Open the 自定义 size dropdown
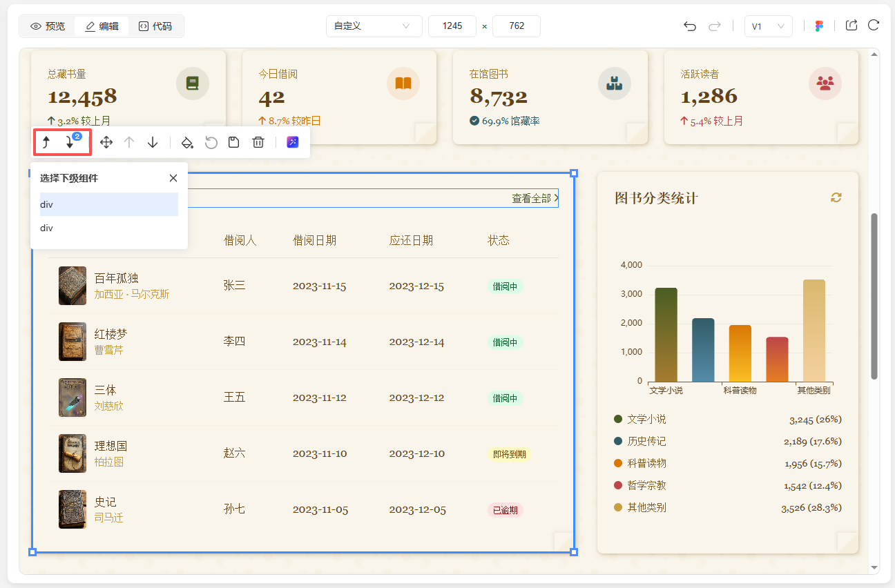Viewport: 895px width, 588px height. (374, 26)
